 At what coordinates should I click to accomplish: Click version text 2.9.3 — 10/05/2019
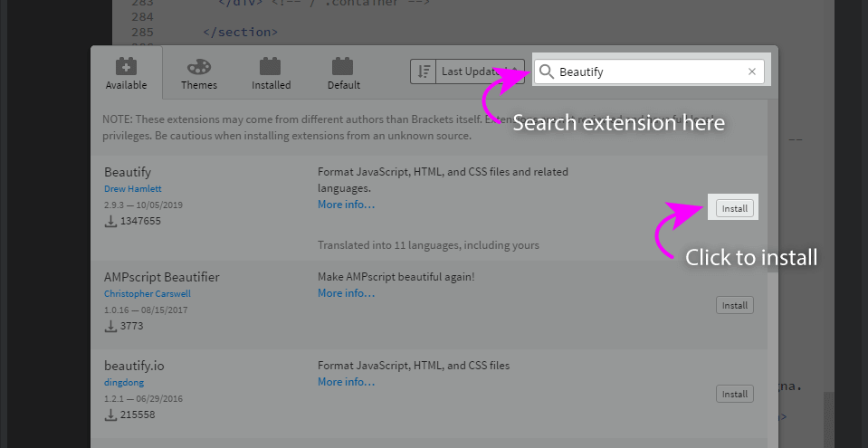143,205
